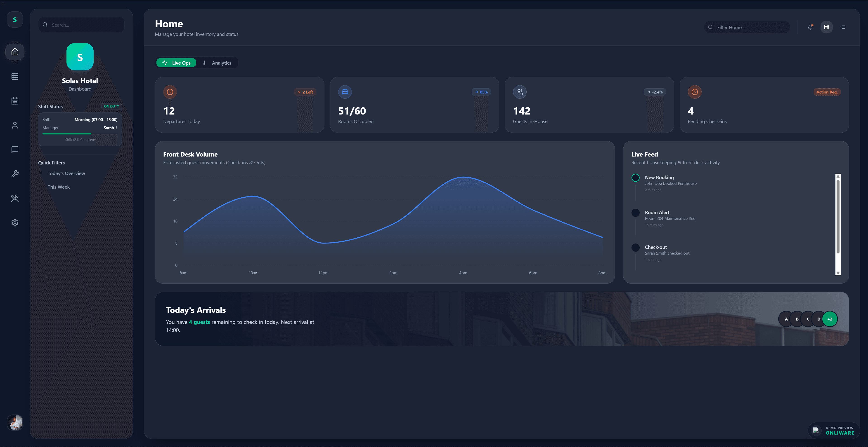Switch to the Analytics tab
The height and width of the screenshot is (447, 868).
(217, 63)
